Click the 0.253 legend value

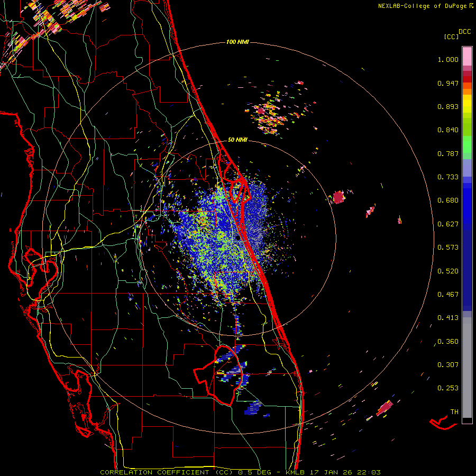click(448, 388)
